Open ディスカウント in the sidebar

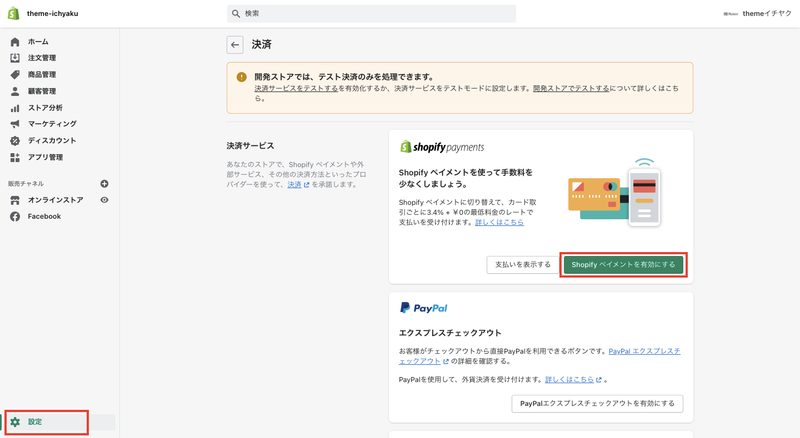pos(52,140)
